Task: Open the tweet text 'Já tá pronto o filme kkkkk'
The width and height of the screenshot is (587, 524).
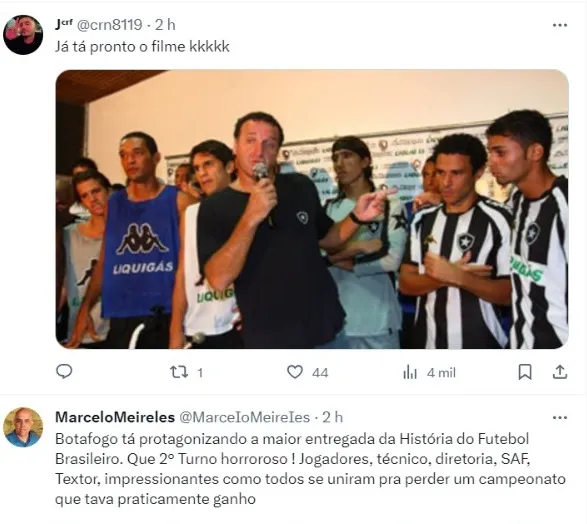Action: pyautogui.click(x=142, y=47)
